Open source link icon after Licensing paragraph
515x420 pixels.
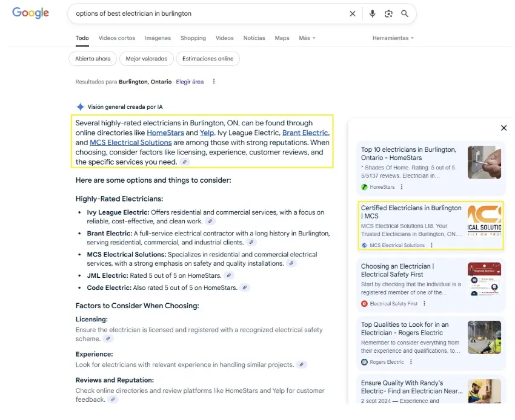(108, 339)
